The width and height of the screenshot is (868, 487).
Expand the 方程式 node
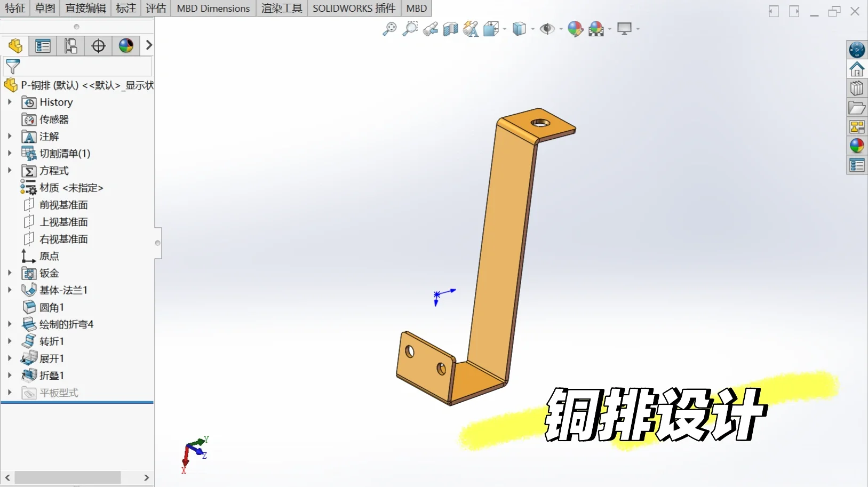(x=10, y=170)
